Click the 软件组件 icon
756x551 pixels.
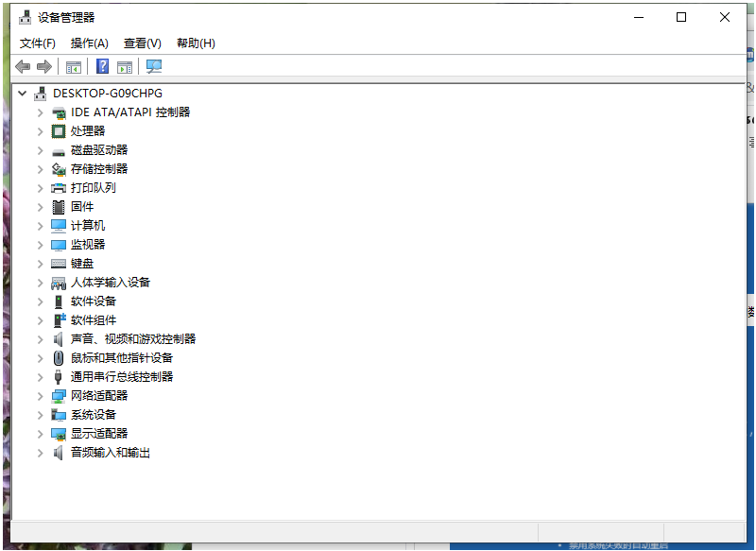pos(59,320)
